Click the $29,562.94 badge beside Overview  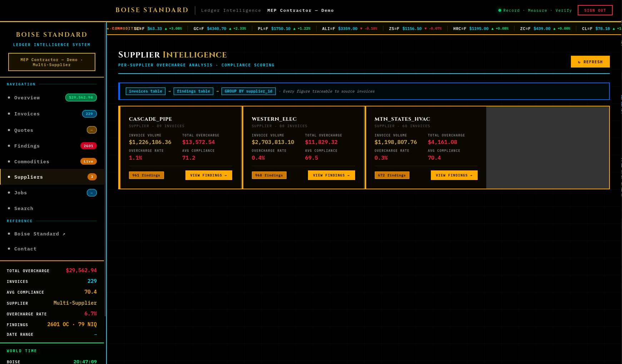tap(81, 98)
